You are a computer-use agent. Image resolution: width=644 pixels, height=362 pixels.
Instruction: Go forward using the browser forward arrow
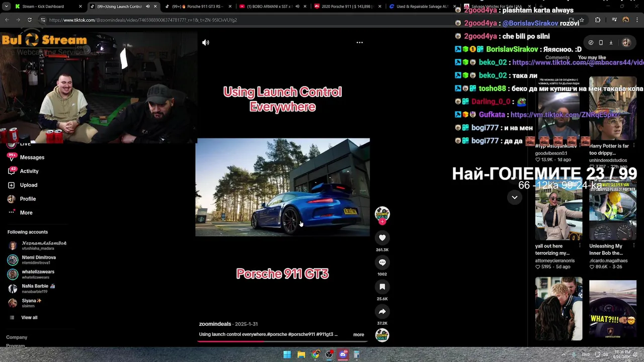18,20
